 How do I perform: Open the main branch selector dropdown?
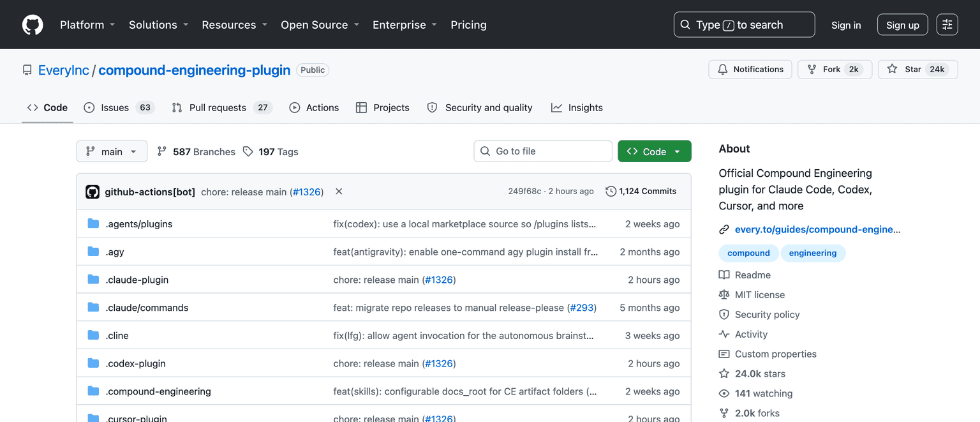click(112, 151)
